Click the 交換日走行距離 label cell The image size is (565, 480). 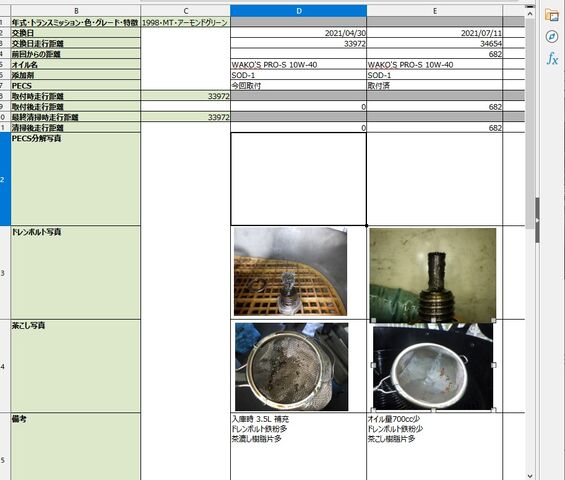(x=76, y=44)
